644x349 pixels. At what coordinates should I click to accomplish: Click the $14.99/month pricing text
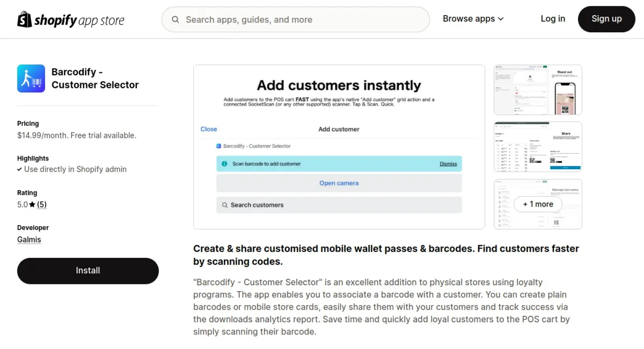click(x=77, y=135)
